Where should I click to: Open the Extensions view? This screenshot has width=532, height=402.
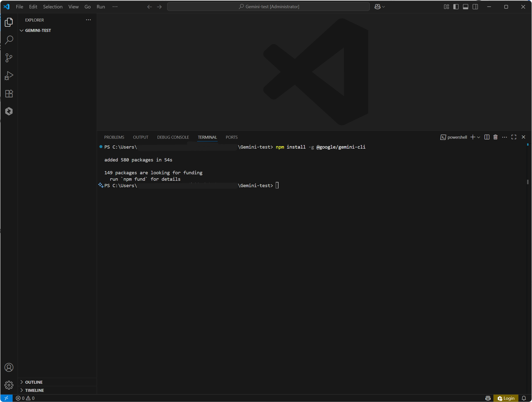[x=9, y=93]
